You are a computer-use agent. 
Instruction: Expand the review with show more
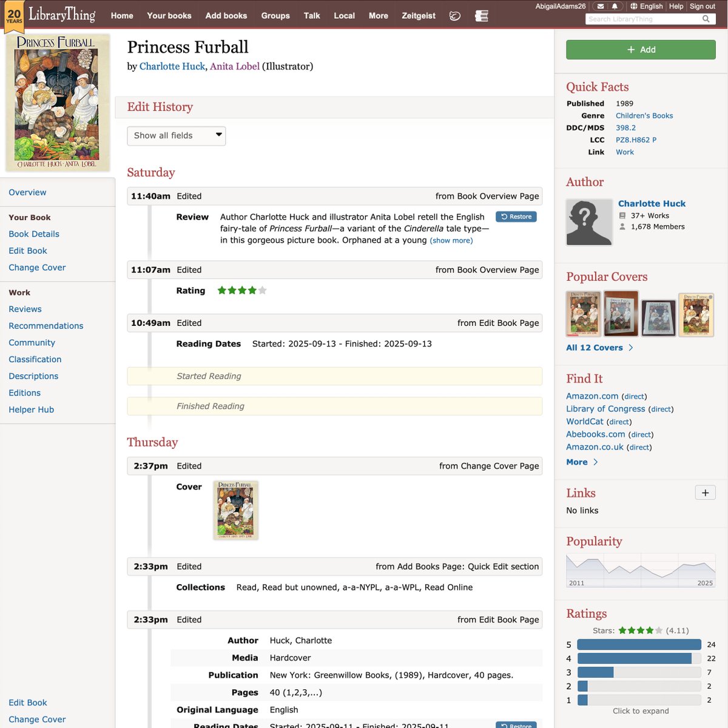[x=451, y=240]
